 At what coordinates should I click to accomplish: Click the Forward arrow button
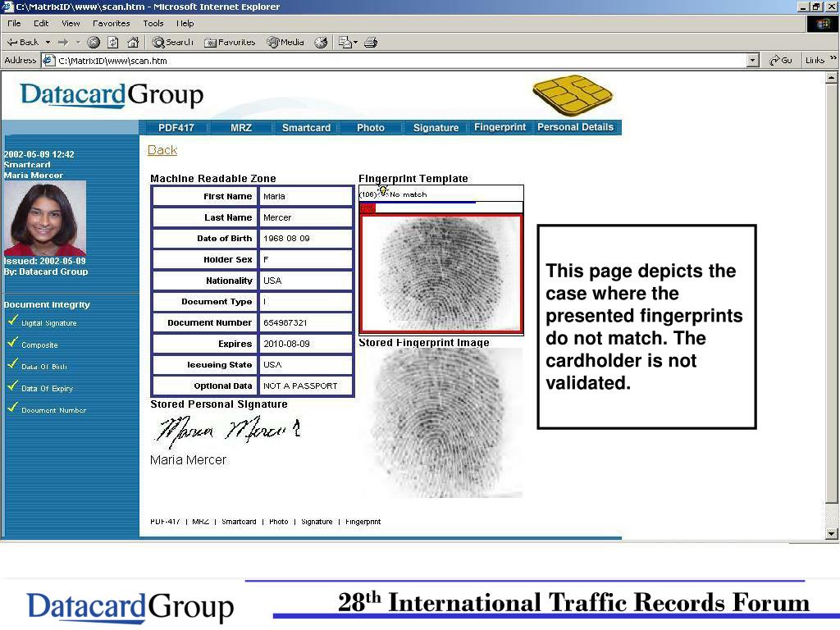coord(63,43)
